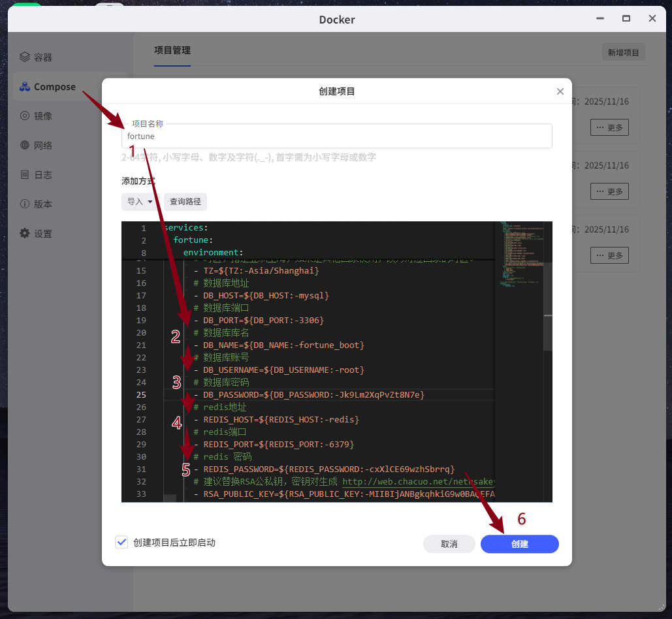Click the query path button
This screenshot has width=672, height=619.
tap(185, 202)
